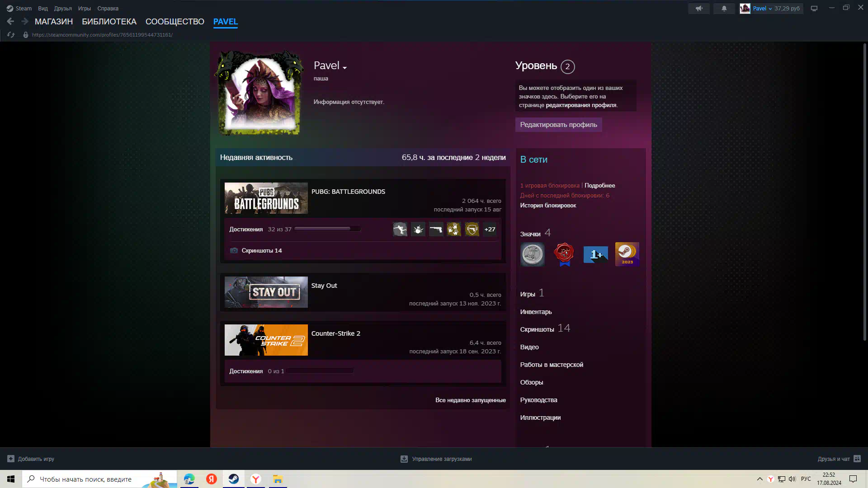868x488 pixels.
Task: Open the Руководства link
Action: click(538, 400)
